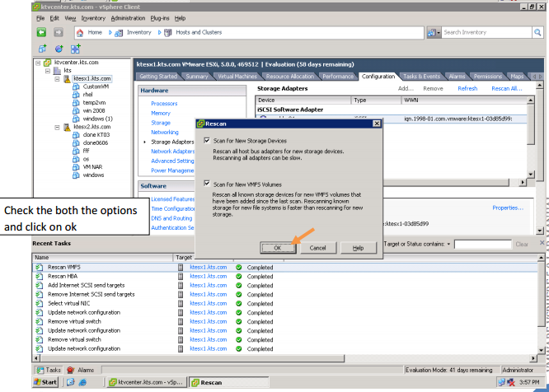This screenshot has height=392, width=549.
Task: Click OK in the Rescan dialog
Action: coord(278,248)
